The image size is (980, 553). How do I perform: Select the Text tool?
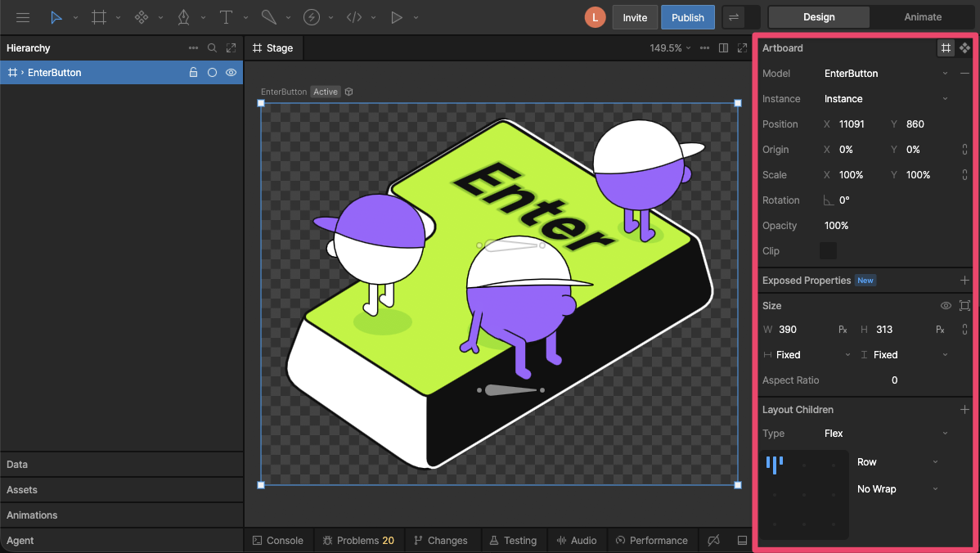pos(227,17)
